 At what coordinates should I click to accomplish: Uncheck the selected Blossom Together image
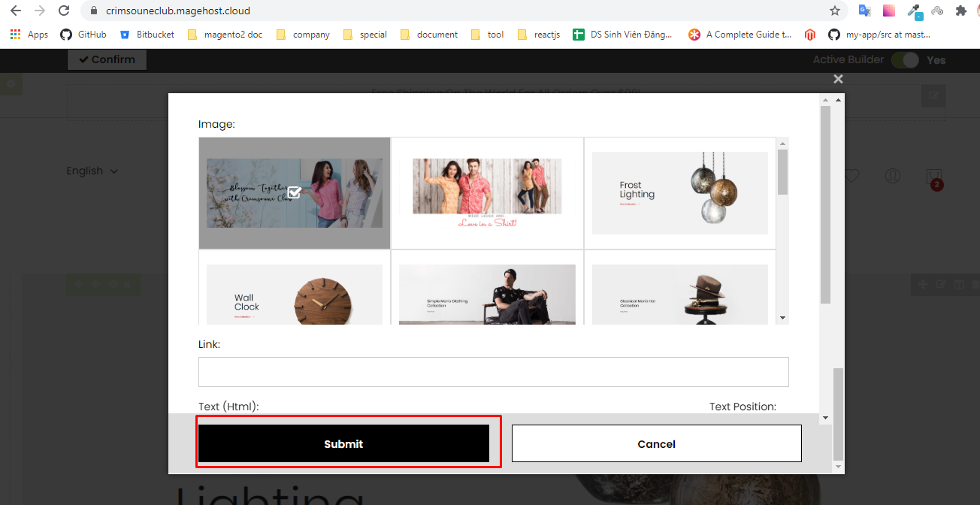pyautogui.click(x=295, y=192)
